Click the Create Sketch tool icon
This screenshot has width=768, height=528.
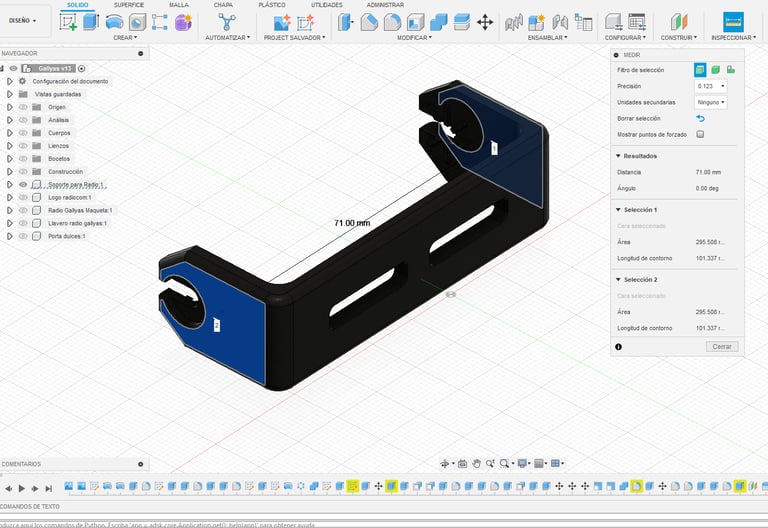(69, 22)
